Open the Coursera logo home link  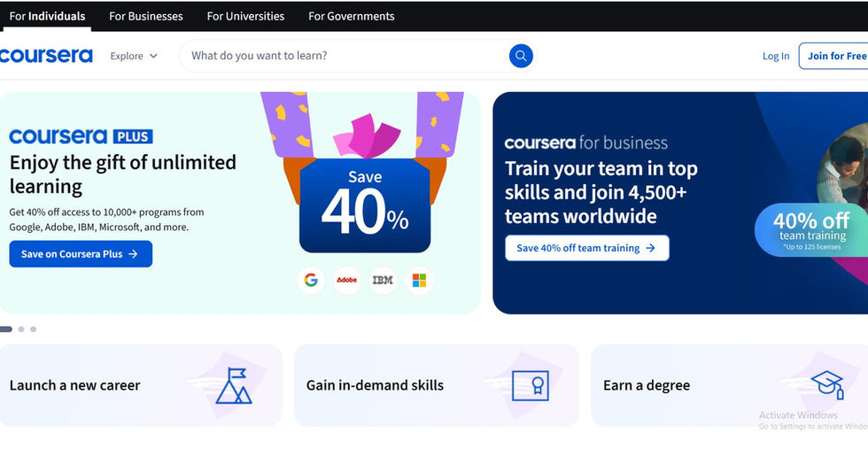pyautogui.click(x=46, y=56)
